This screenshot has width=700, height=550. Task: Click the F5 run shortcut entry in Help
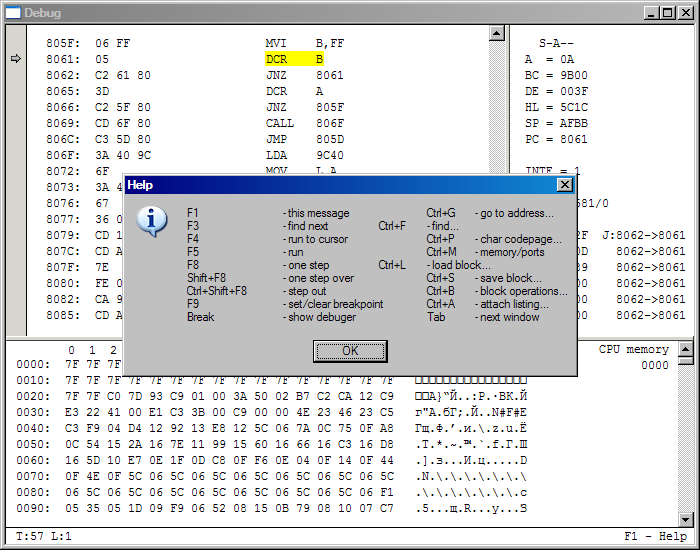pyautogui.click(x=245, y=252)
